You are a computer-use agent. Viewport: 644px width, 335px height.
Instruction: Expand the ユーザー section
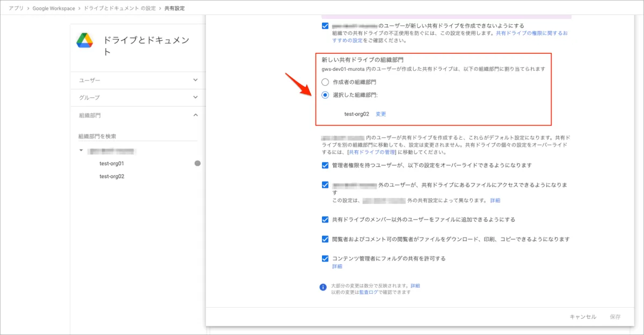195,80
